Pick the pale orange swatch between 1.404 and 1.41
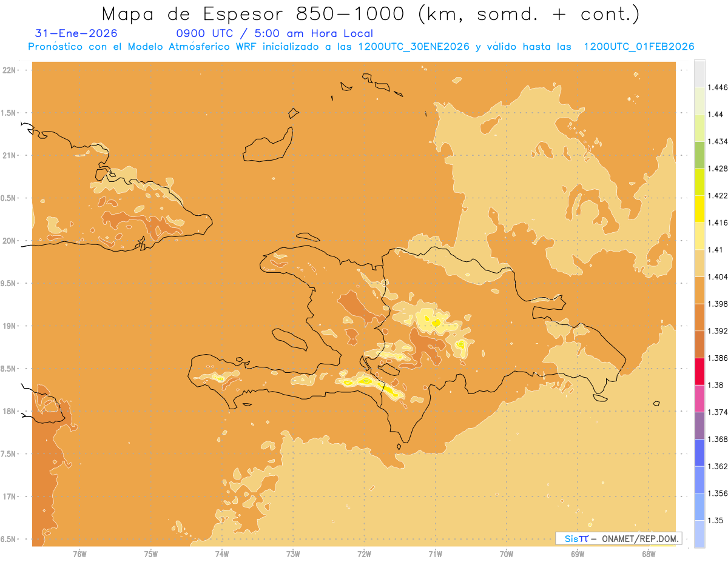The height and width of the screenshot is (562, 728). pyautogui.click(x=699, y=263)
